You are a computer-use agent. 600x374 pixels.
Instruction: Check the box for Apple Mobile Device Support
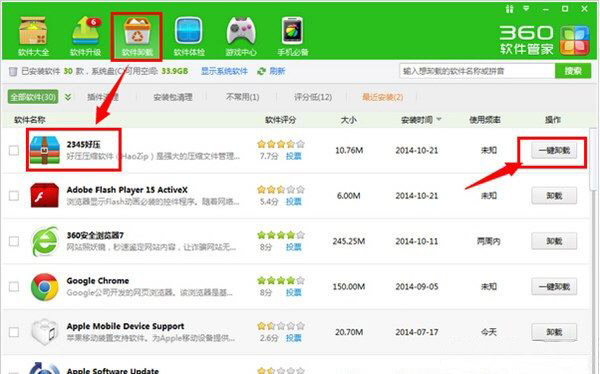pyautogui.click(x=14, y=332)
